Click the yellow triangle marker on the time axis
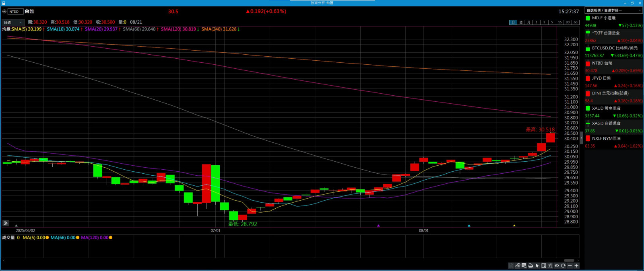This screenshot has width=644, height=271. coord(514,226)
